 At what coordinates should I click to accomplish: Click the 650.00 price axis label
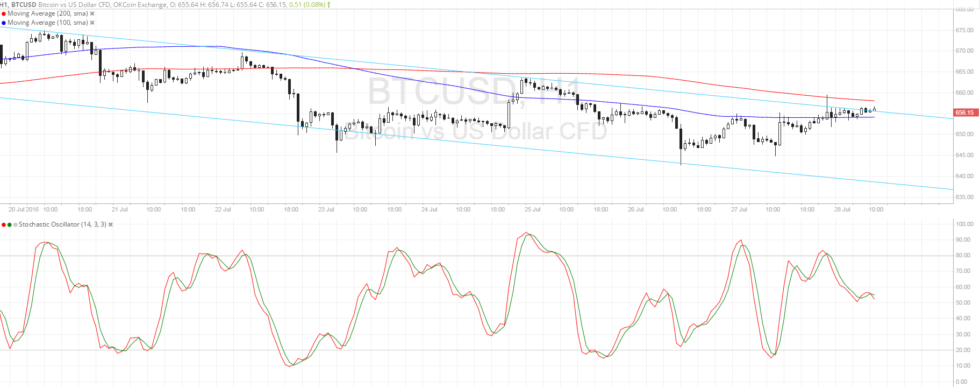964,134
